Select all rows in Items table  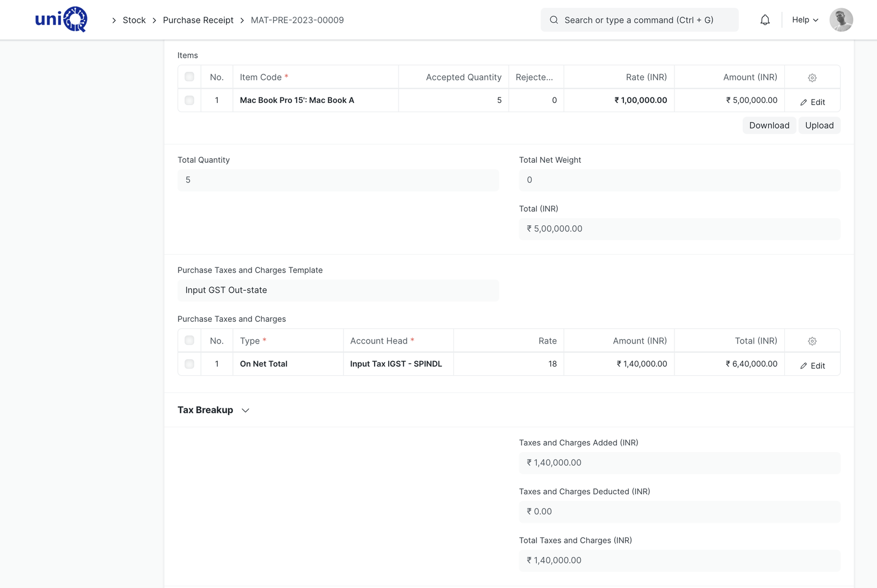point(189,77)
